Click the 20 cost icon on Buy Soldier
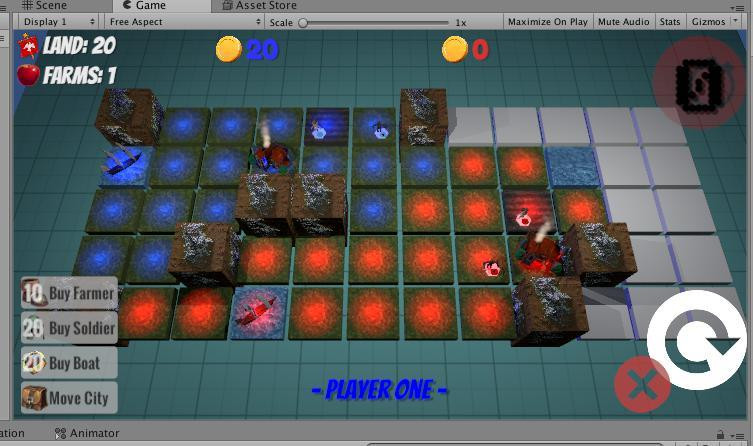This screenshot has width=753, height=446. click(x=33, y=328)
